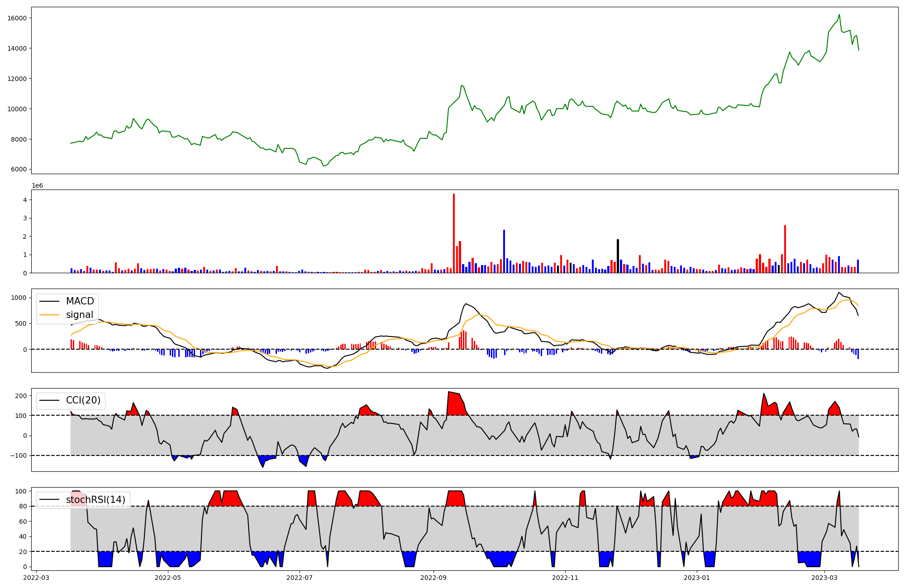Click the tall black volume bar
The width and height of the screenshot is (905, 588).
pyautogui.click(x=618, y=256)
